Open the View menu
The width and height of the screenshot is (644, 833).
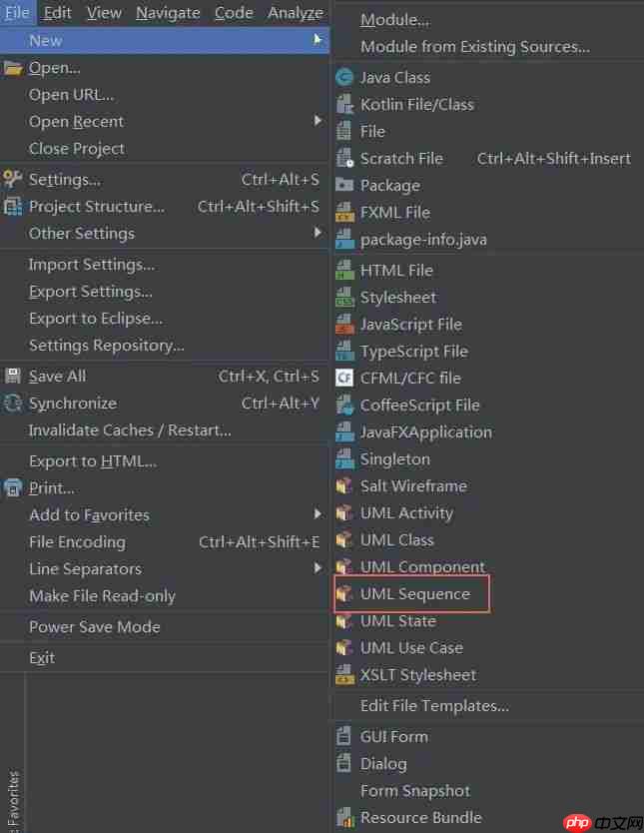pos(104,12)
